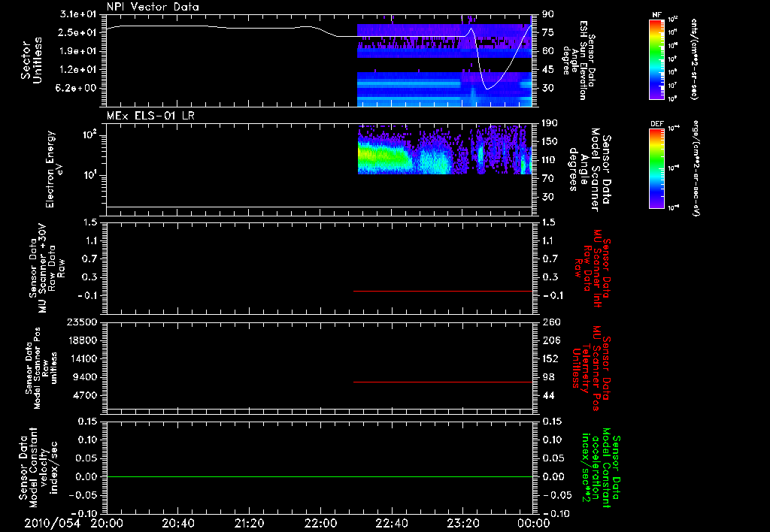Click the '44' telemetry tick label

coord(548,395)
